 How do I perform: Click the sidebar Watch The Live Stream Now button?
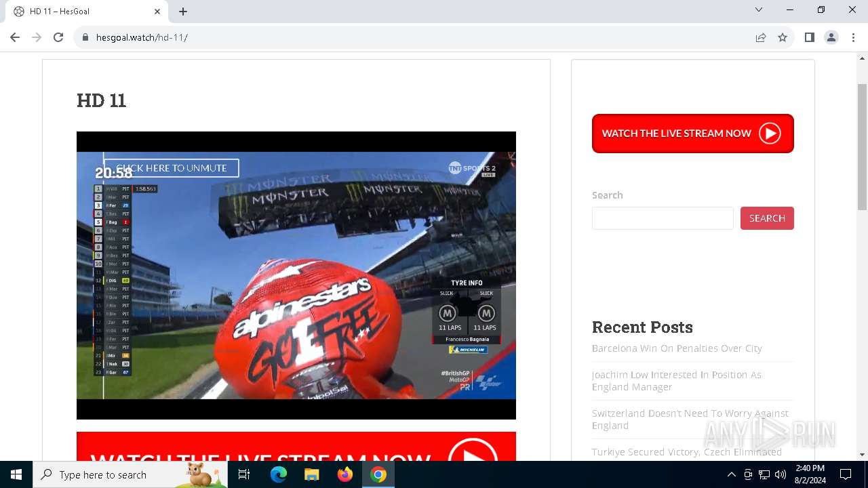pos(693,134)
